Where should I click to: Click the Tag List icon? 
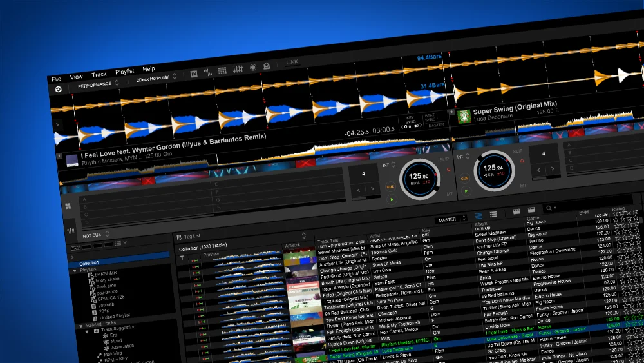tap(180, 236)
